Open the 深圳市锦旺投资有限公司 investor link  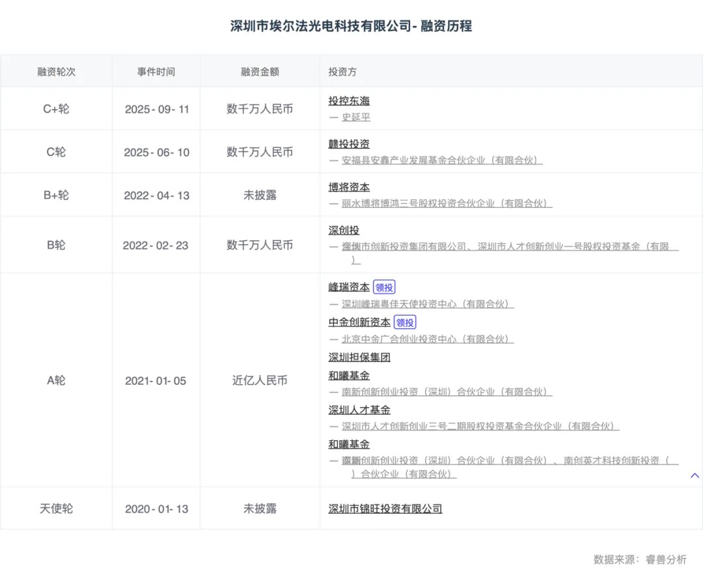[x=385, y=509]
